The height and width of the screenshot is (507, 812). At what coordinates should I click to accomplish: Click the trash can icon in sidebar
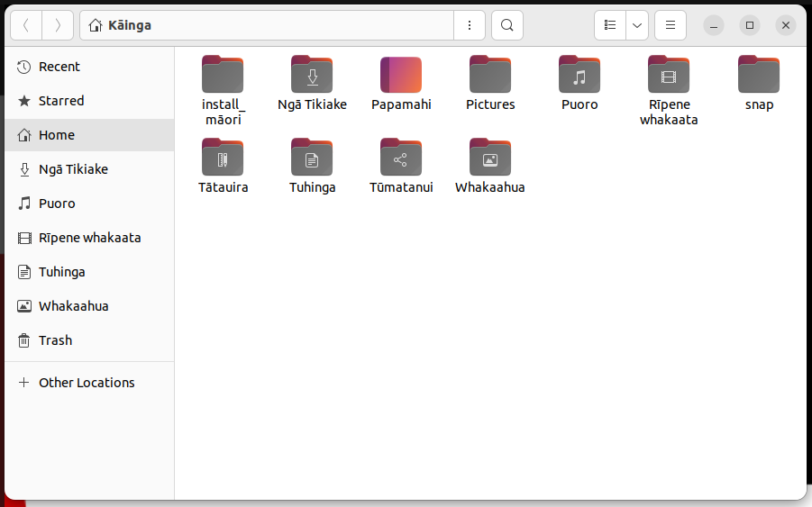pos(23,340)
